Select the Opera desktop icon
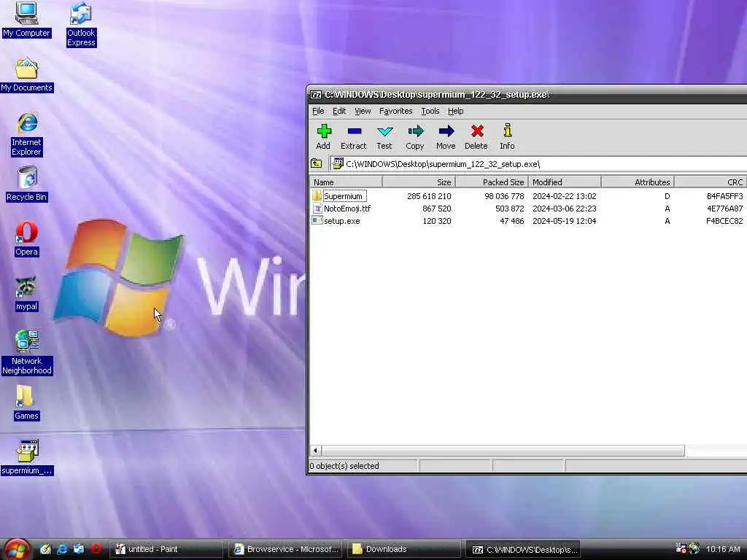This screenshot has width=747, height=560. 26,239
